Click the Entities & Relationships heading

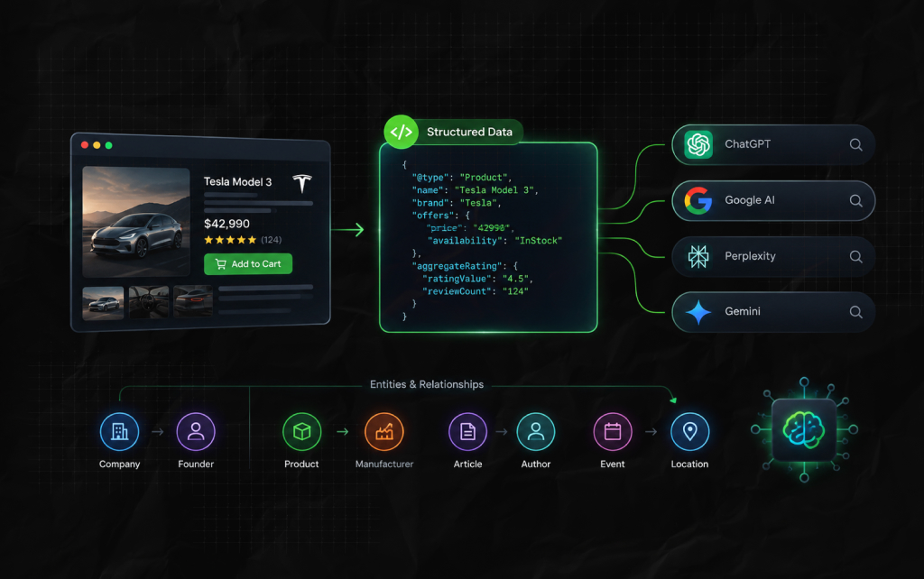pos(427,384)
